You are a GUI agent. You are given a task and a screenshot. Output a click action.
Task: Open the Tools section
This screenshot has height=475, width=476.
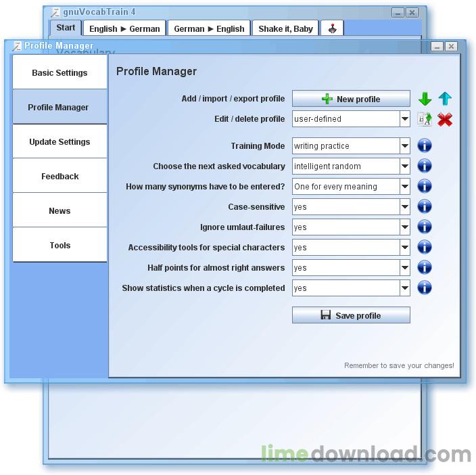point(59,245)
